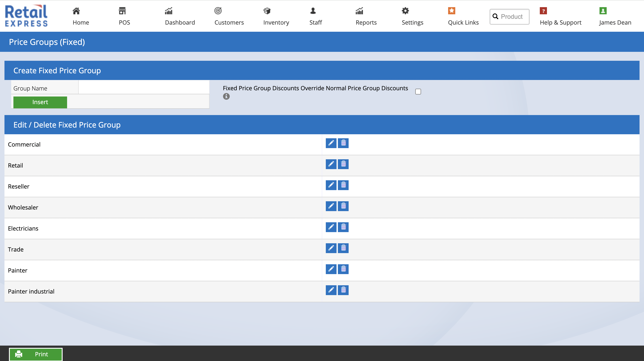Edit the Painter price group
Screen dimensions: 644x361
tap(331, 269)
